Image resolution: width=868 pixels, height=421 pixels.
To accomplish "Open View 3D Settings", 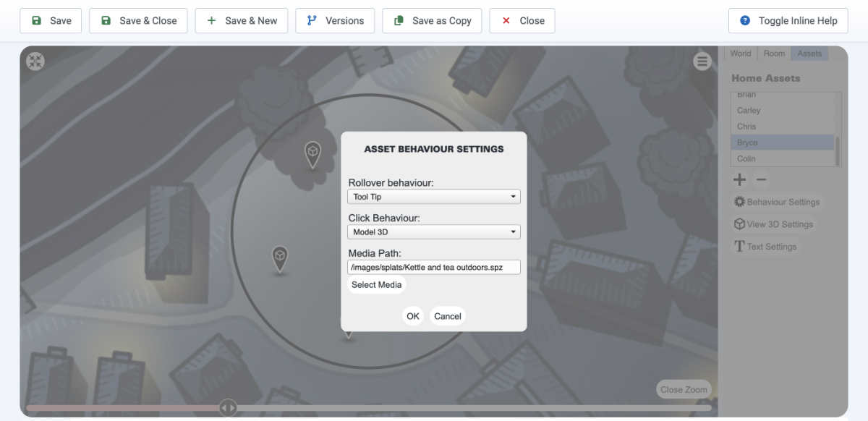I will click(x=774, y=224).
